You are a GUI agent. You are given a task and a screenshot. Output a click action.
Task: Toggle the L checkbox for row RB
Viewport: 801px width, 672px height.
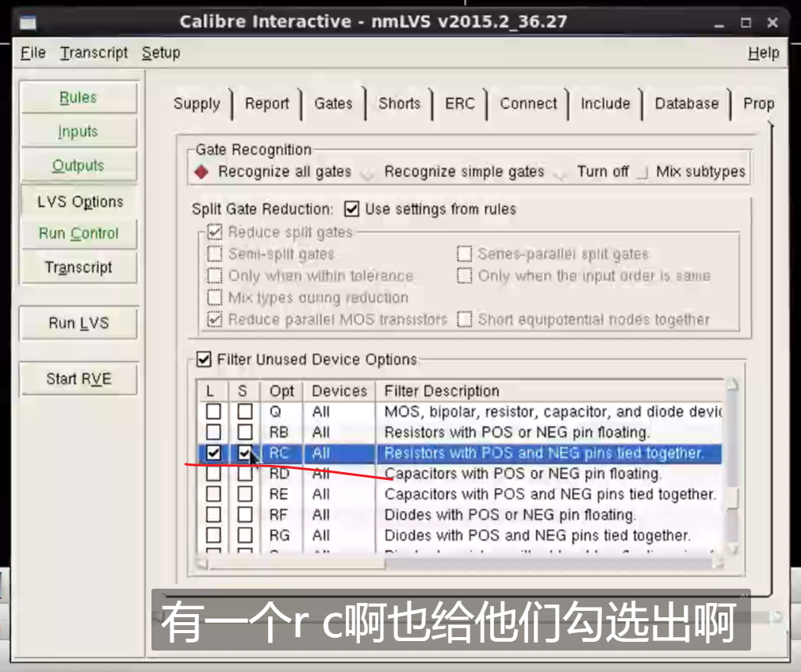pos(213,432)
